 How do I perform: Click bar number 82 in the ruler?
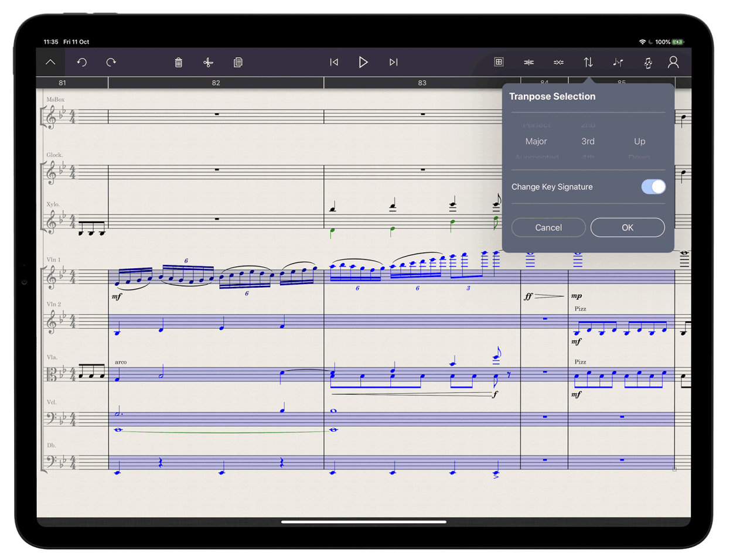pyautogui.click(x=216, y=83)
